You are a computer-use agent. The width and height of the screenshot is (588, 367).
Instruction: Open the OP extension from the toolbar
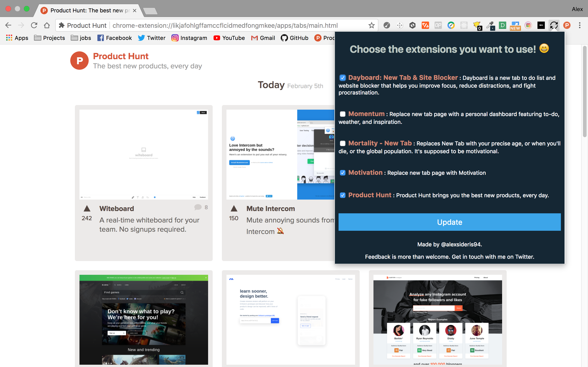pyautogui.click(x=438, y=25)
